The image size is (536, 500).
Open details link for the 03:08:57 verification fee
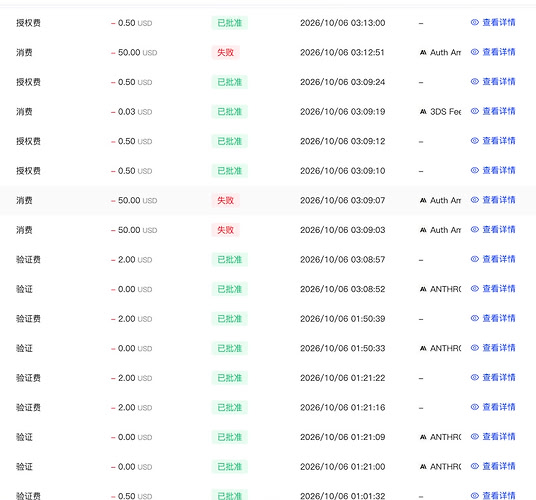click(x=493, y=259)
